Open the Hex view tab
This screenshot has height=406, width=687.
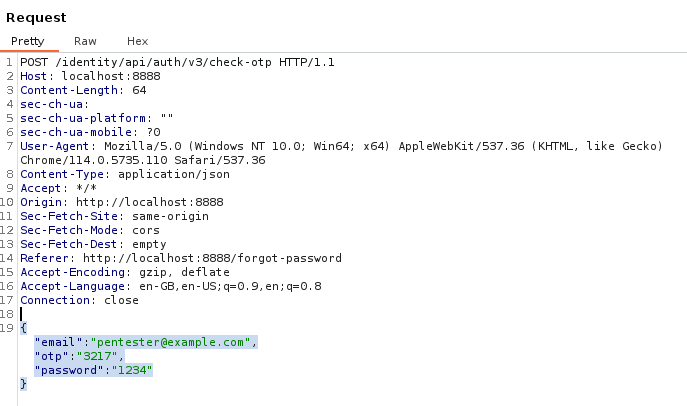click(x=137, y=41)
